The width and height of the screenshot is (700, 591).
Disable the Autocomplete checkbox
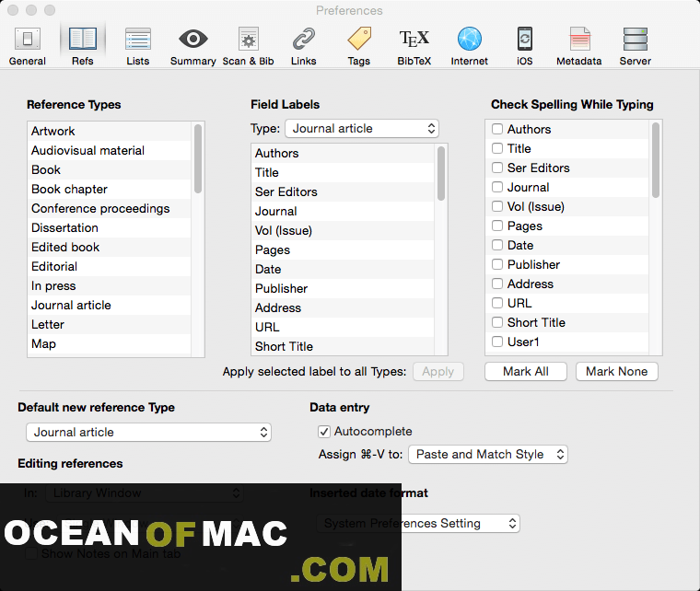click(324, 432)
